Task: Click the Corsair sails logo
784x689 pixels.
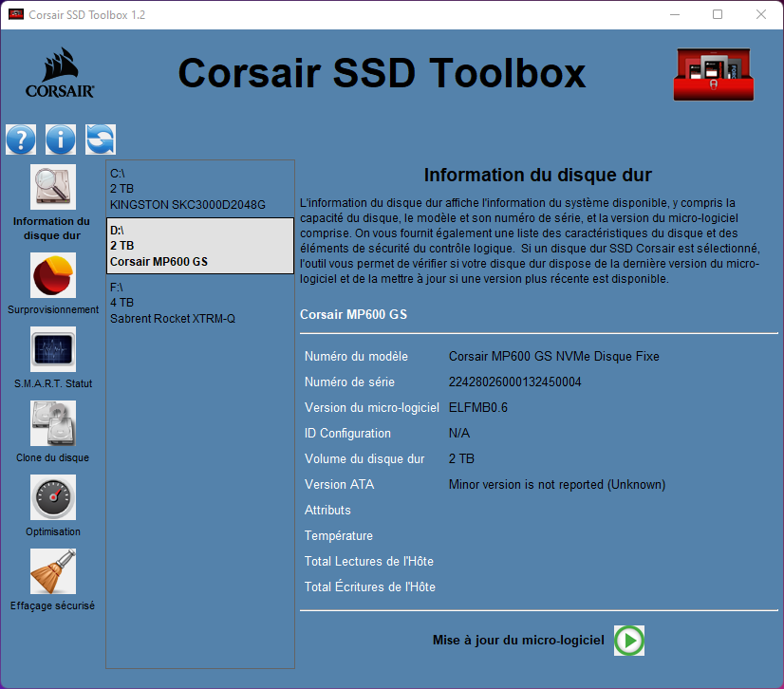Action: point(60,73)
